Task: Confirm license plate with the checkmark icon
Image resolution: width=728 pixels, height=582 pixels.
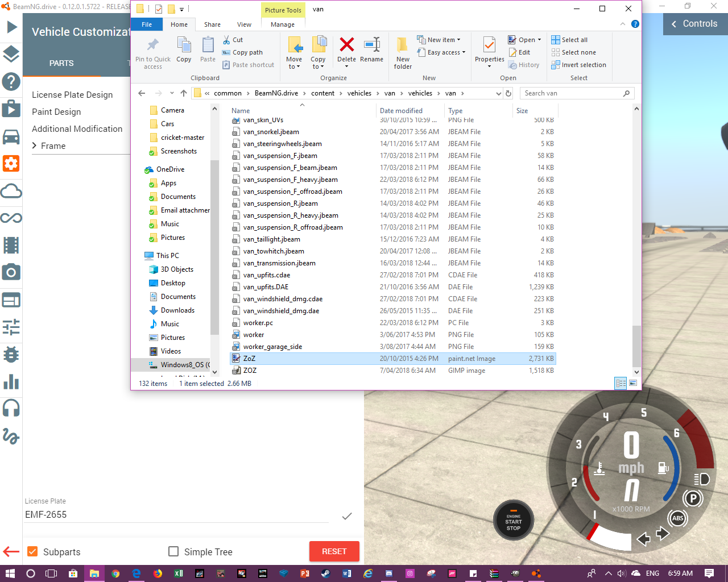Action: tap(347, 516)
